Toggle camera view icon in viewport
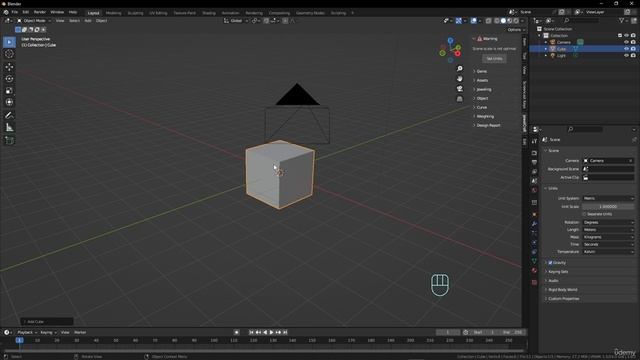 click(460, 89)
